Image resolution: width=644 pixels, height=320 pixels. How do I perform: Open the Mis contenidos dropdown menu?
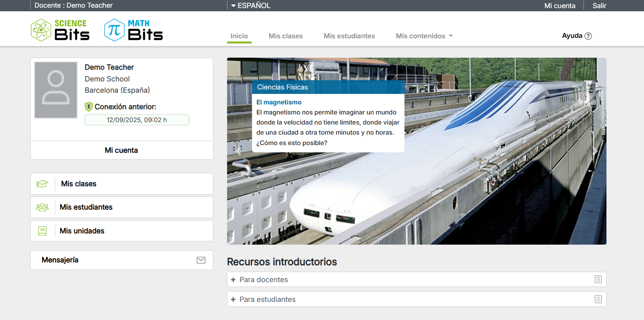point(424,36)
